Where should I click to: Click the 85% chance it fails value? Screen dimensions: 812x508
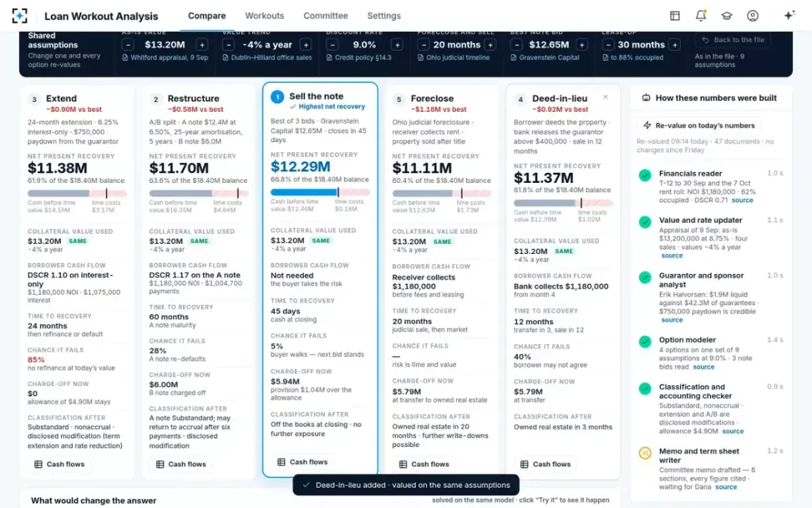(x=36, y=360)
